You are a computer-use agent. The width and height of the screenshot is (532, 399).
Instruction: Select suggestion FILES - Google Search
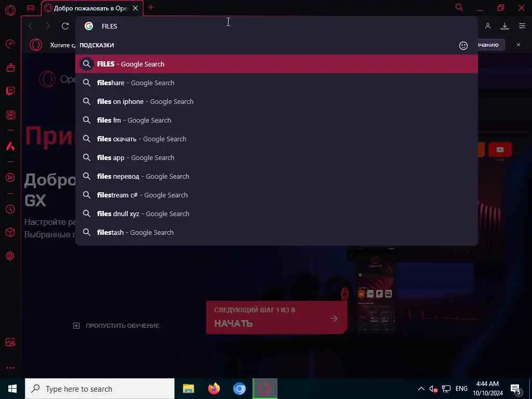tap(276, 64)
